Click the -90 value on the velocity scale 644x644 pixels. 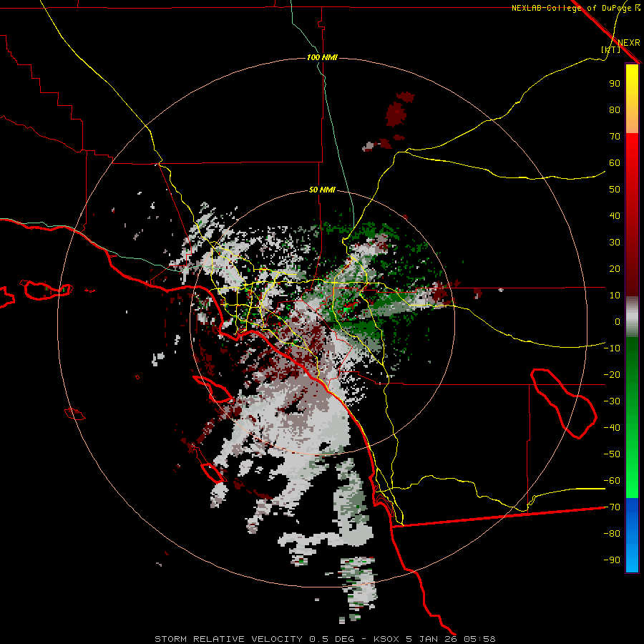612,560
